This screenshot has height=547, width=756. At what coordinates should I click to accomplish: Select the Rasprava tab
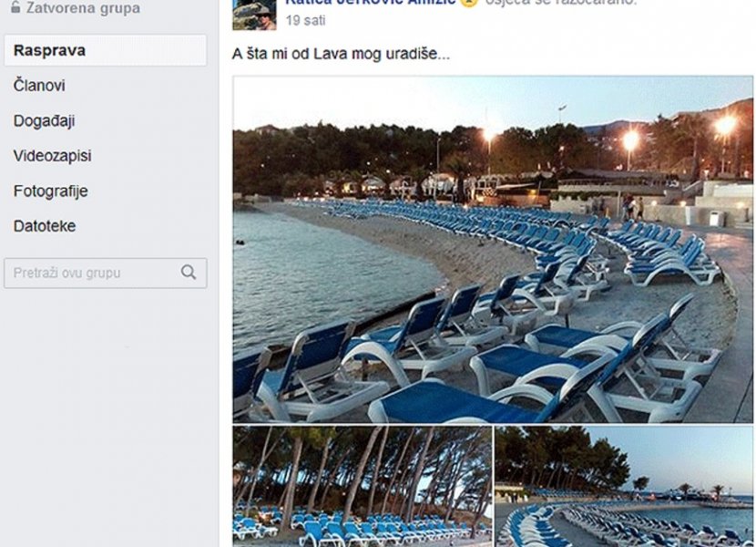[106, 50]
